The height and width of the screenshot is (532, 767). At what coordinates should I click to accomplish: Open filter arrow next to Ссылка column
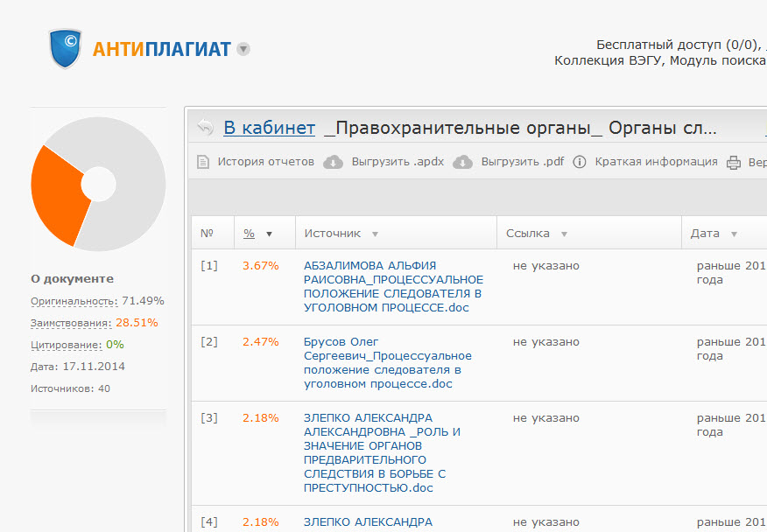[x=564, y=234]
